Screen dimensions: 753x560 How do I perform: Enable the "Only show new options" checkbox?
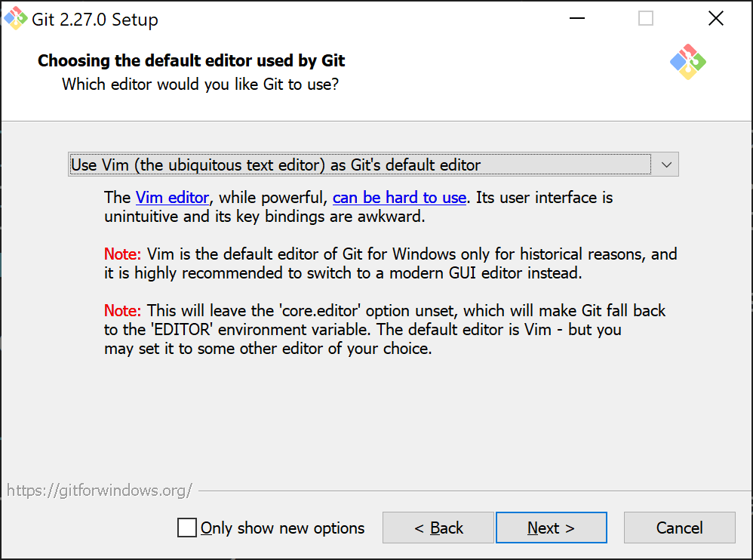click(186, 528)
